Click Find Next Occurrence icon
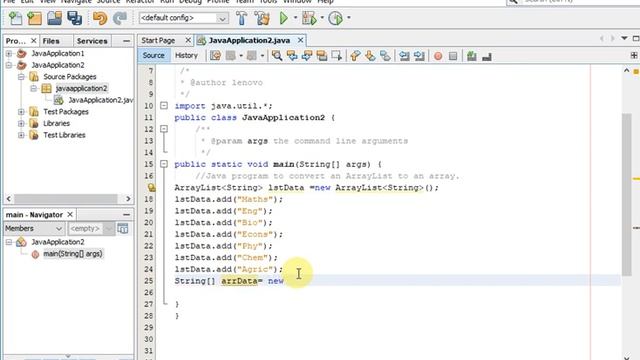 pos(307,56)
